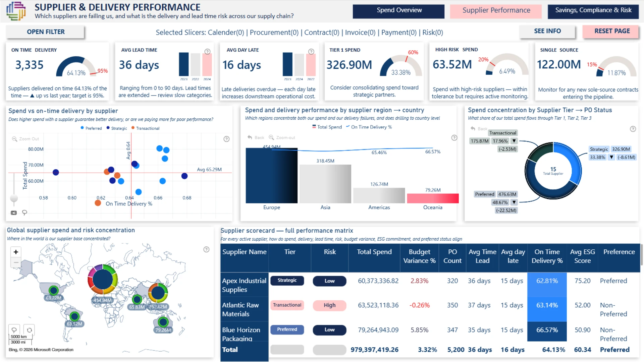Click the down arrow beside Transactional 17.96%
644x362 pixels.
[514, 141]
